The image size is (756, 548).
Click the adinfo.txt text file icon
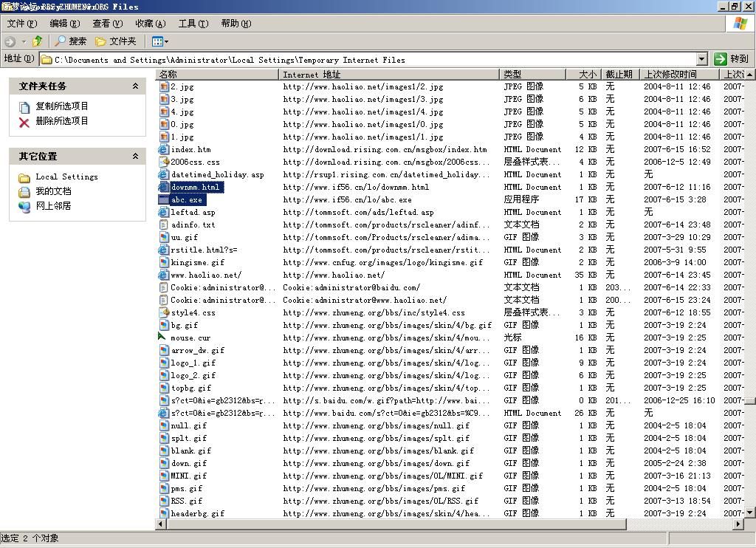[164, 225]
